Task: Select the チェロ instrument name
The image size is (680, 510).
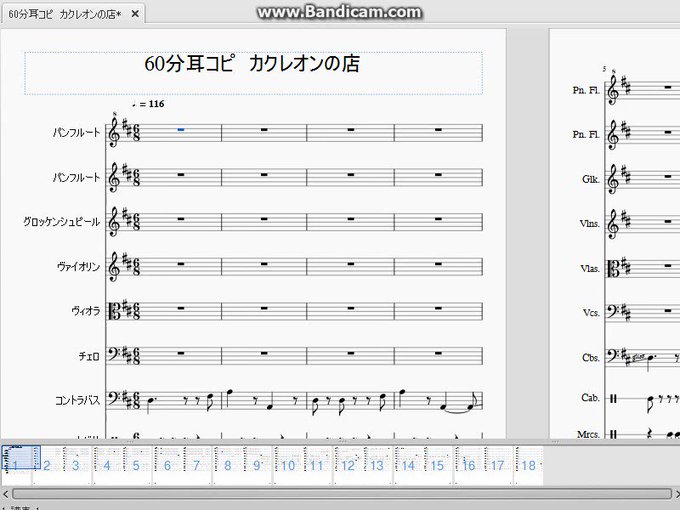Action: pos(89,356)
